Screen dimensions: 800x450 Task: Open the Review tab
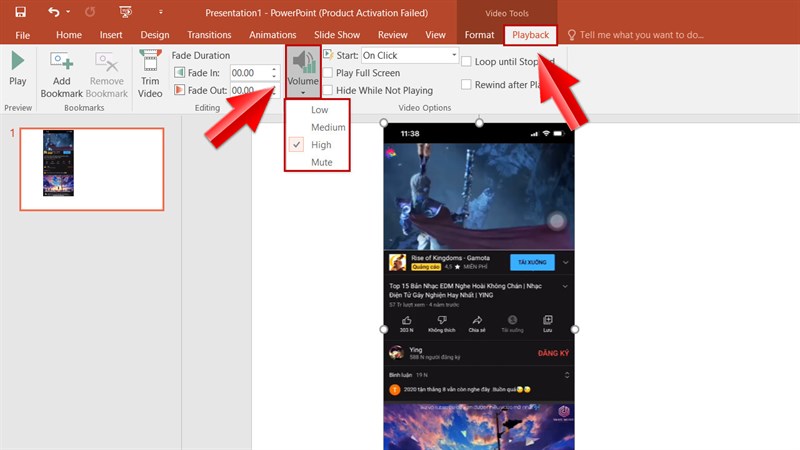(392, 35)
